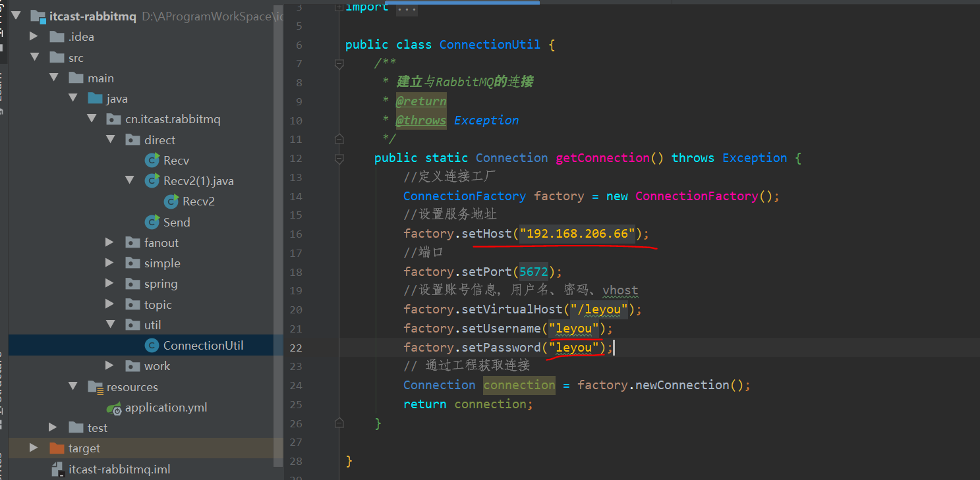Click the main folder icon
980x480 pixels.
(x=76, y=78)
